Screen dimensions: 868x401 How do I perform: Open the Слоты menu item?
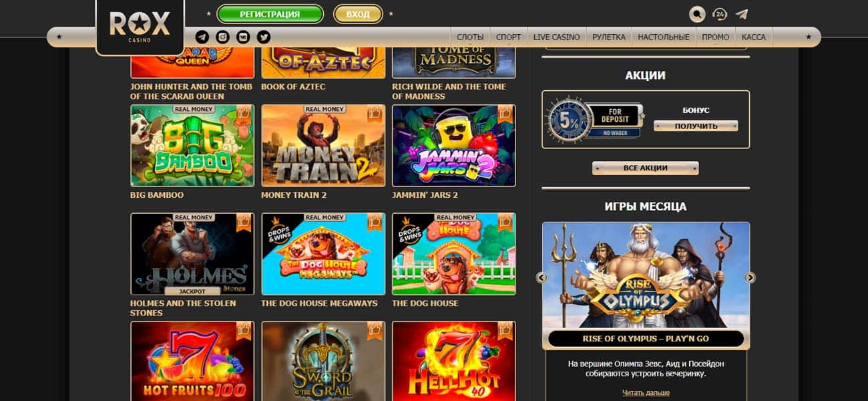470,37
